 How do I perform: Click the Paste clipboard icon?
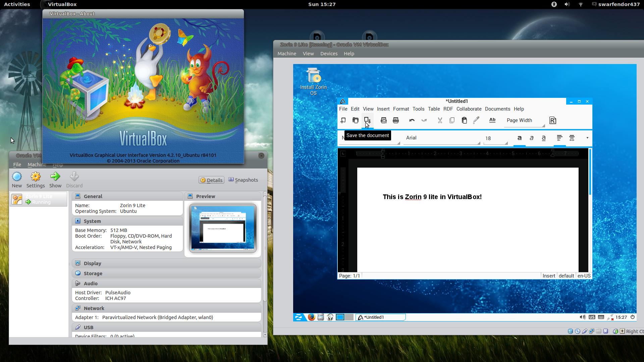click(464, 120)
